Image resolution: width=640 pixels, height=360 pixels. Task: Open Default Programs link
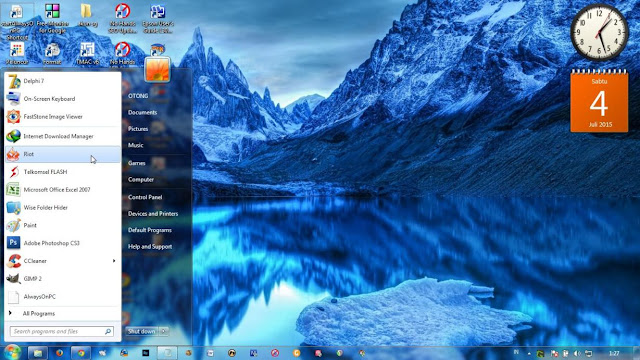(150, 230)
